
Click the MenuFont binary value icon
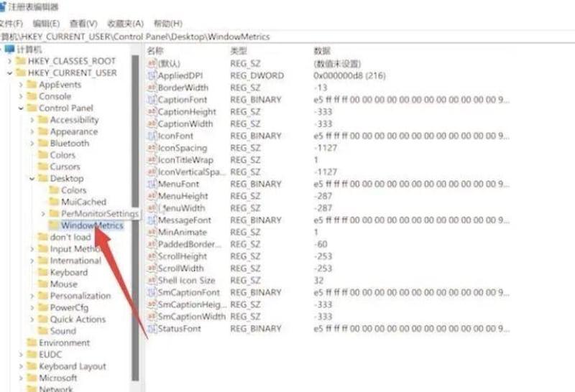point(152,184)
